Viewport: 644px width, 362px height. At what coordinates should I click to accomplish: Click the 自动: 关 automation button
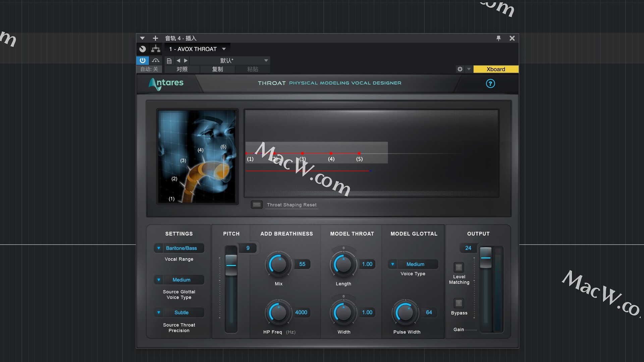coord(149,69)
